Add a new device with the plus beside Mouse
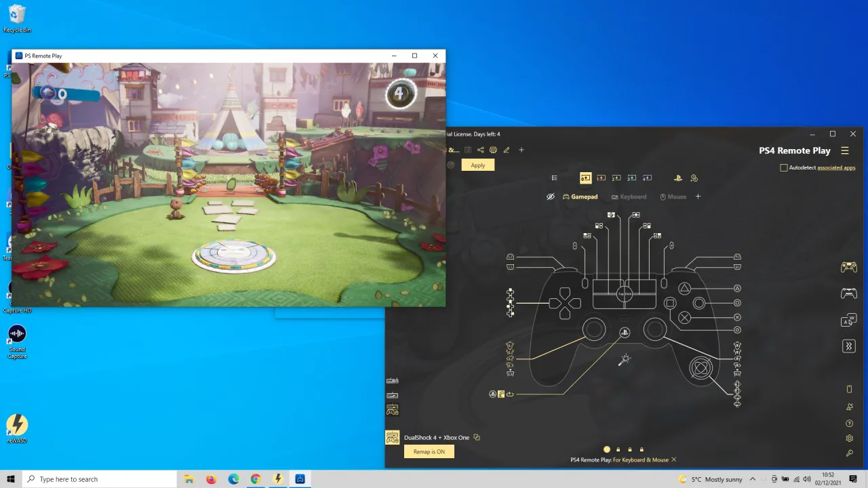 point(698,197)
